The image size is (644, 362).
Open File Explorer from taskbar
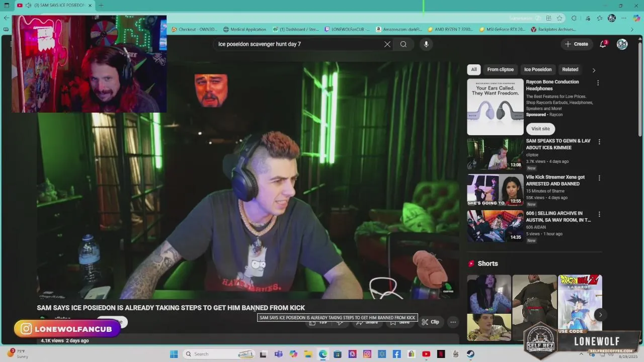coord(308,354)
